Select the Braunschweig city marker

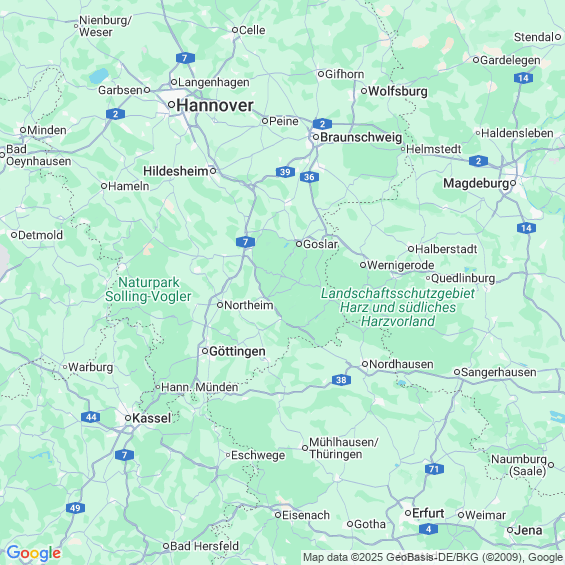tap(316, 137)
